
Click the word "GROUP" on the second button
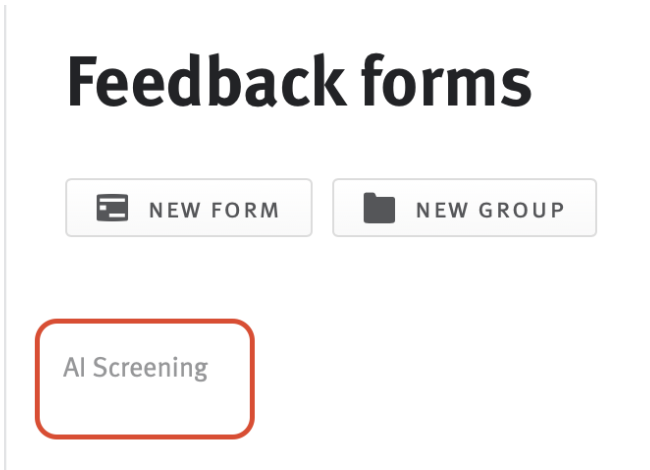(x=521, y=210)
